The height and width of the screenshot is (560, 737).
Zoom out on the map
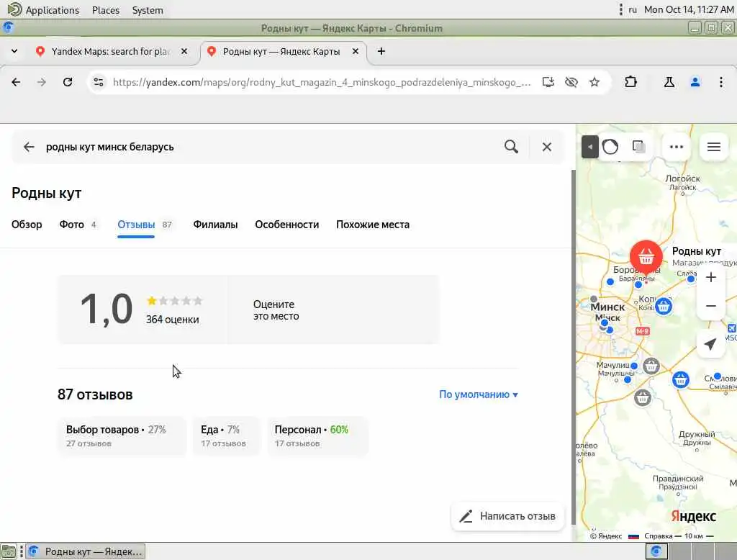pyautogui.click(x=711, y=306)
